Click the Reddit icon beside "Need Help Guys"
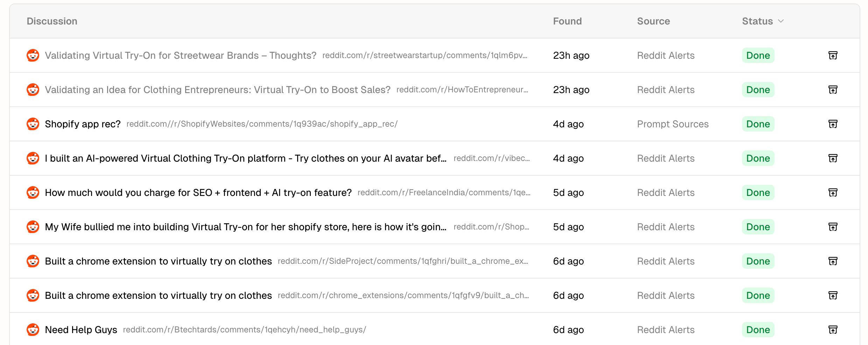The height and width of the screenshot is (345, 868). (33, 329)
